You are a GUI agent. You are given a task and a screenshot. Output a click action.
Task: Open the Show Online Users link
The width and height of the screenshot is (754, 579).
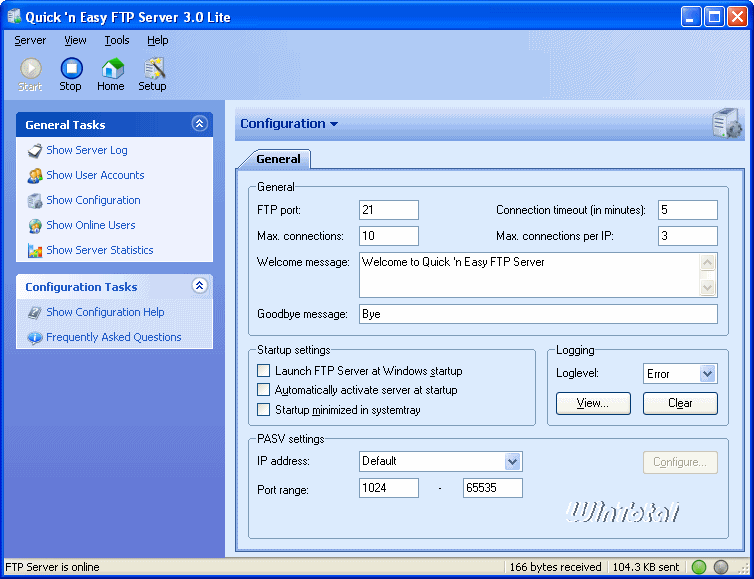click(x=91, y=226)
